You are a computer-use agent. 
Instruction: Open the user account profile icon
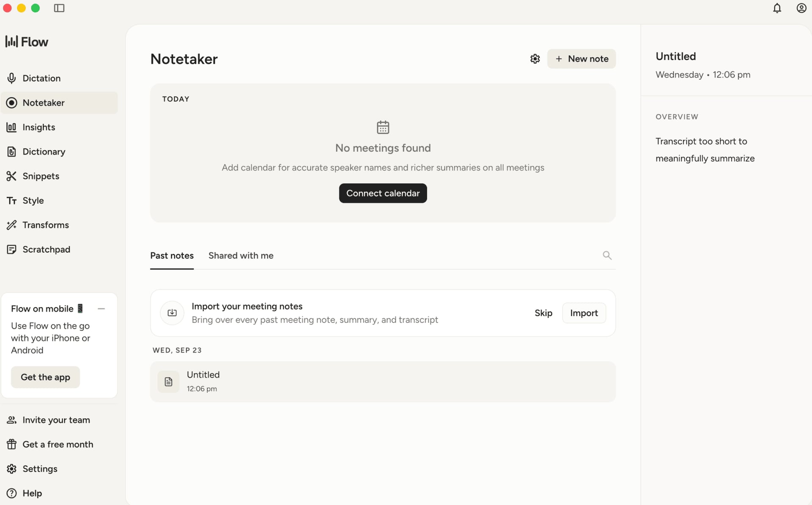pyautogui.click(x=801, y=8)
